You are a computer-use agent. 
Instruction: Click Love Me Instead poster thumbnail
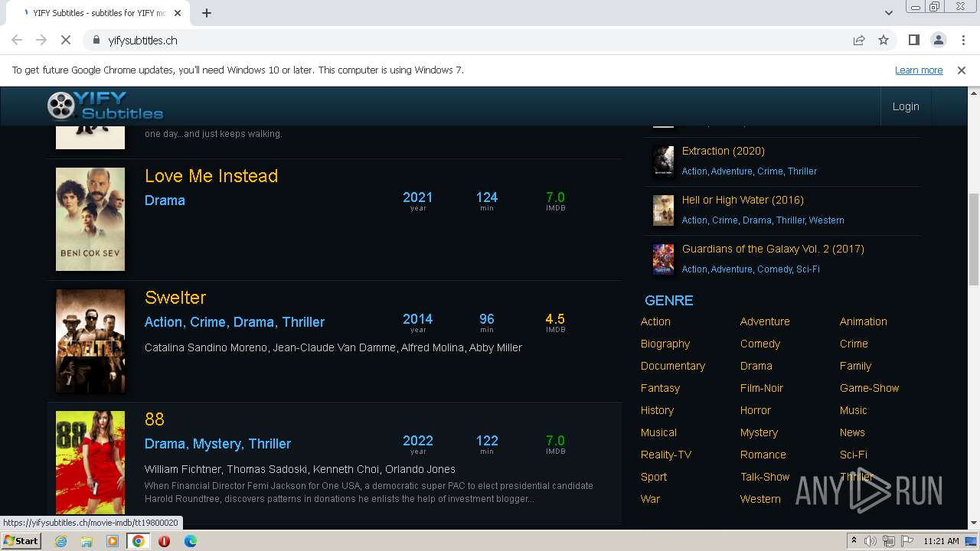tap(90, 219)
